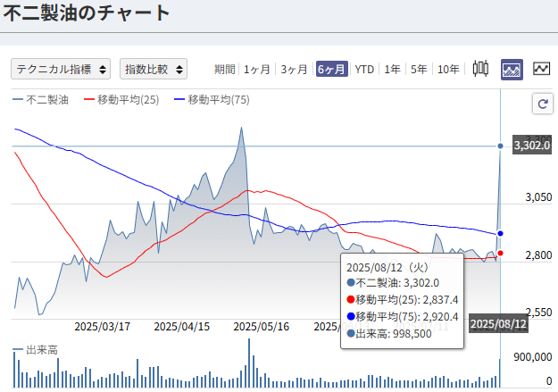This screenshot has height=392, width=558.
Task: Click the tooltip date 2025/08/12（火）
Action: point(387,267)
